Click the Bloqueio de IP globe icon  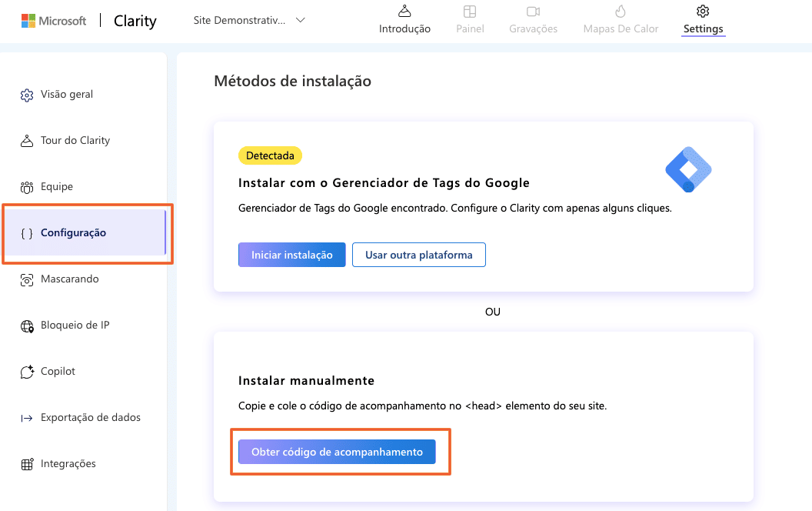tap(27, 326)
